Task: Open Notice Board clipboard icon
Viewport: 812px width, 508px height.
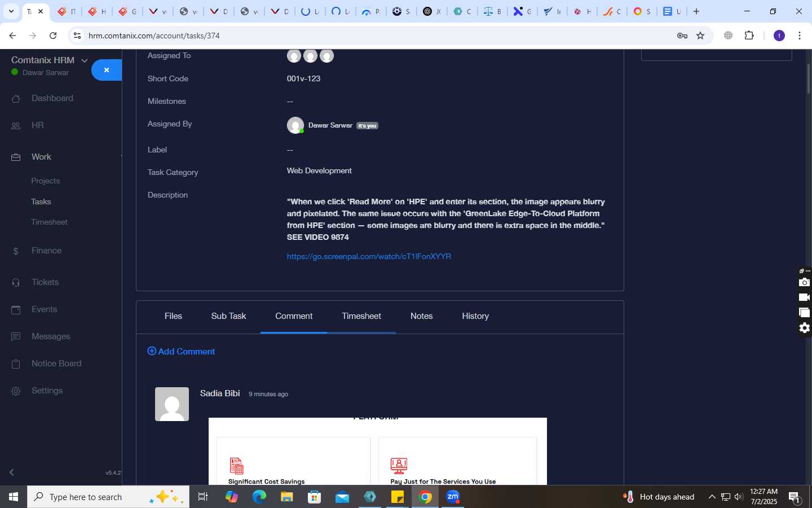Action: [x=16, y=364]
